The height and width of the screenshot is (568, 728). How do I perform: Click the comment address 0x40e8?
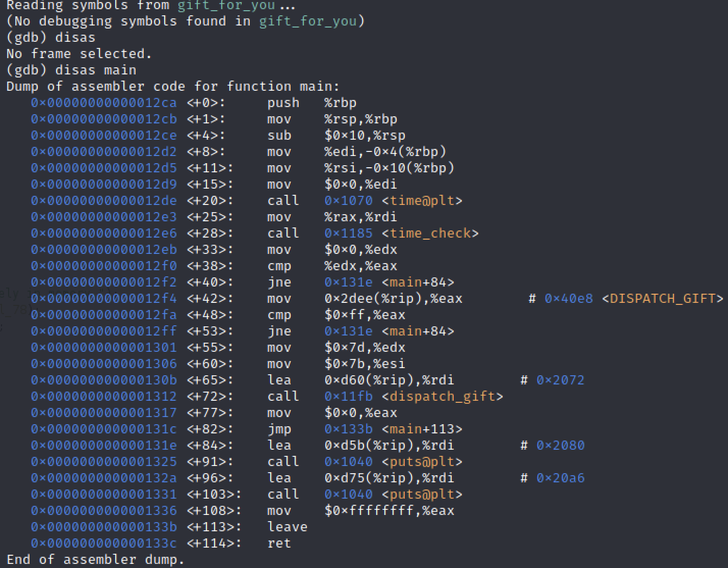(569, 298)
